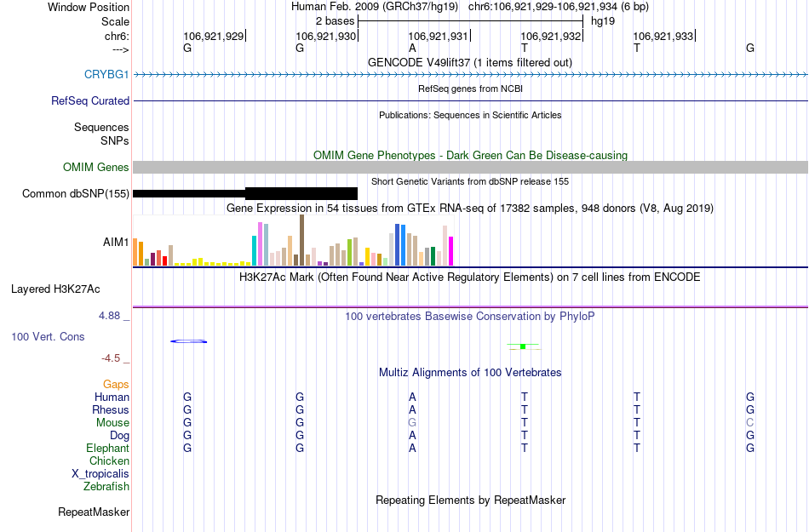
Task: Click the tallest brown bar in GTEx chart
Action: pos(301,240)
